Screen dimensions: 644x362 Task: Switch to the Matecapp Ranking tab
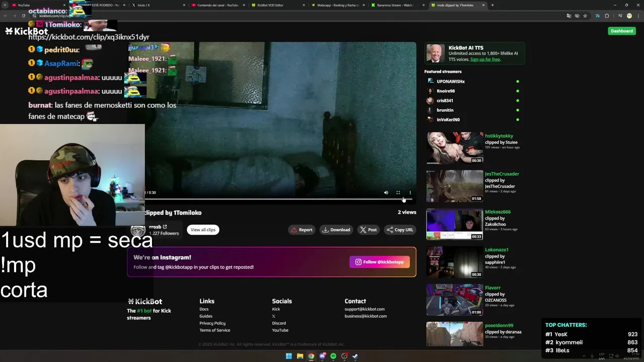click(336, 5)
